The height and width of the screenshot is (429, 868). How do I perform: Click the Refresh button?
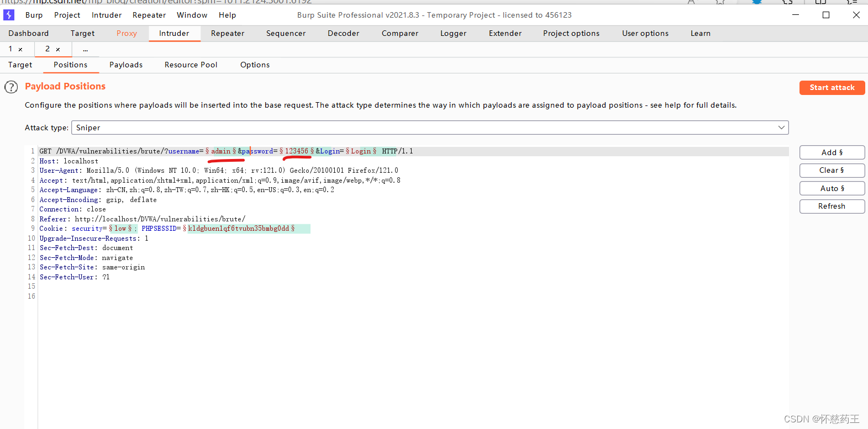click(x=832, y=206)
